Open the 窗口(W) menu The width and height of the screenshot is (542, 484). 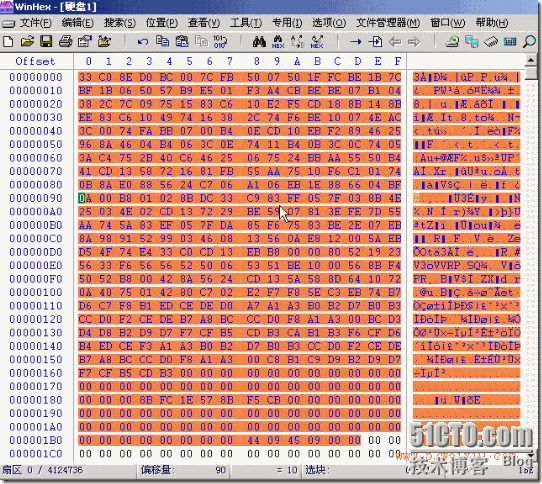point(448,23)
